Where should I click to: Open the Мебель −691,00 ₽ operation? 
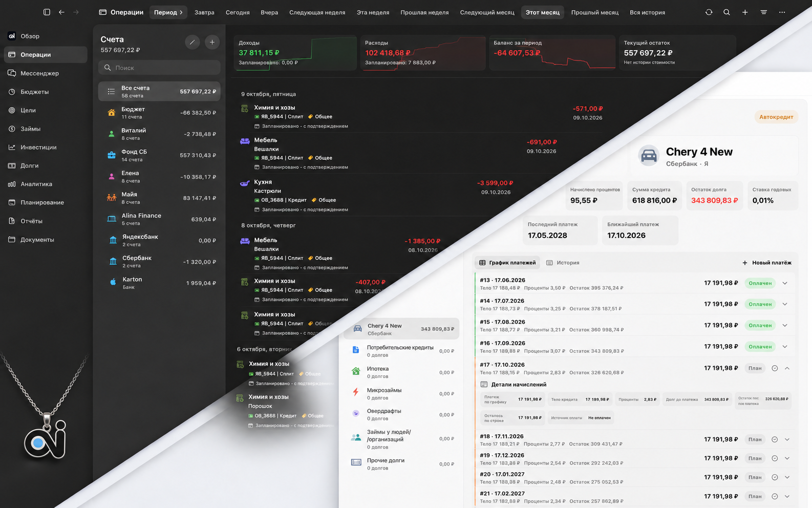[399, 153]
